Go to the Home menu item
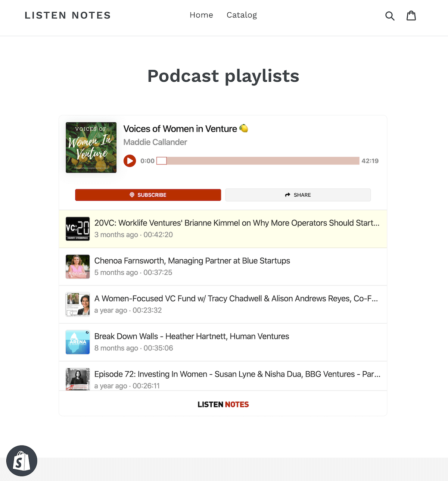448x481 pixels. click(201, 15)
